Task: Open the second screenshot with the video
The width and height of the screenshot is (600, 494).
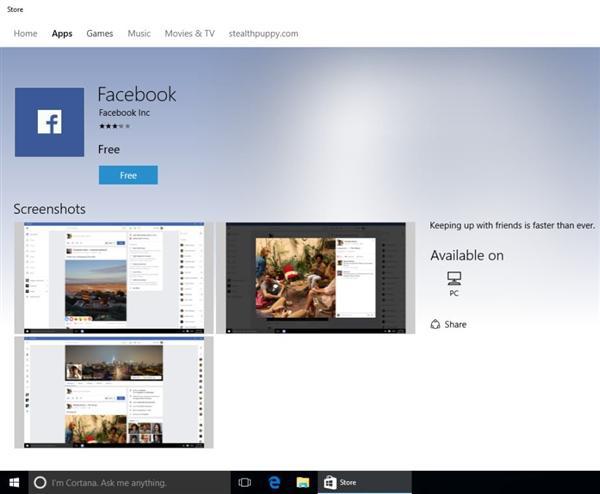Action: click(315, 277)
